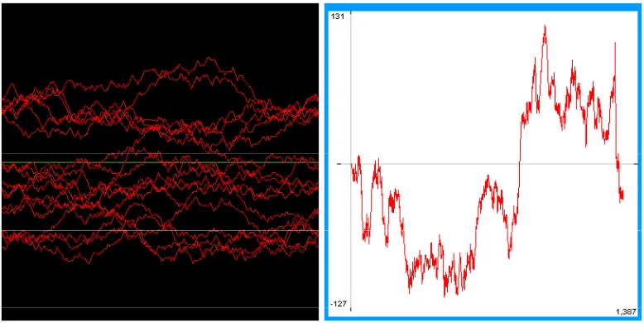Select the sharp spike near the walk's end
644x323 pixels.
(x=615, y=43)
